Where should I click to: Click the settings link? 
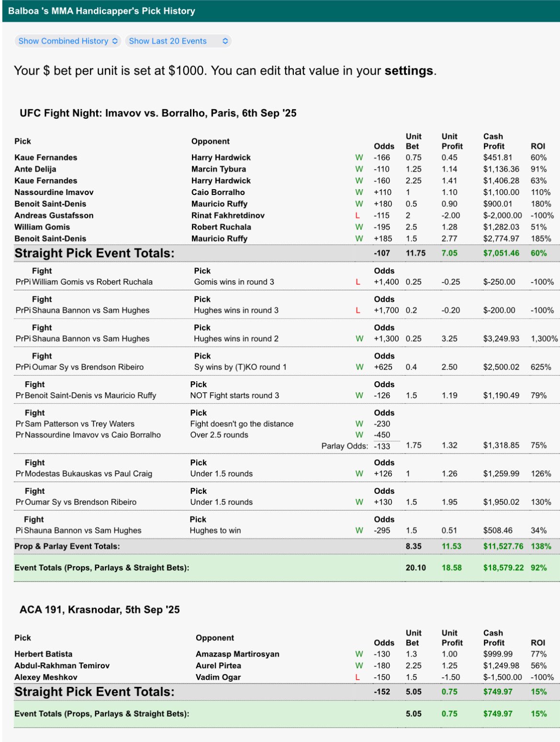(409, 71)
